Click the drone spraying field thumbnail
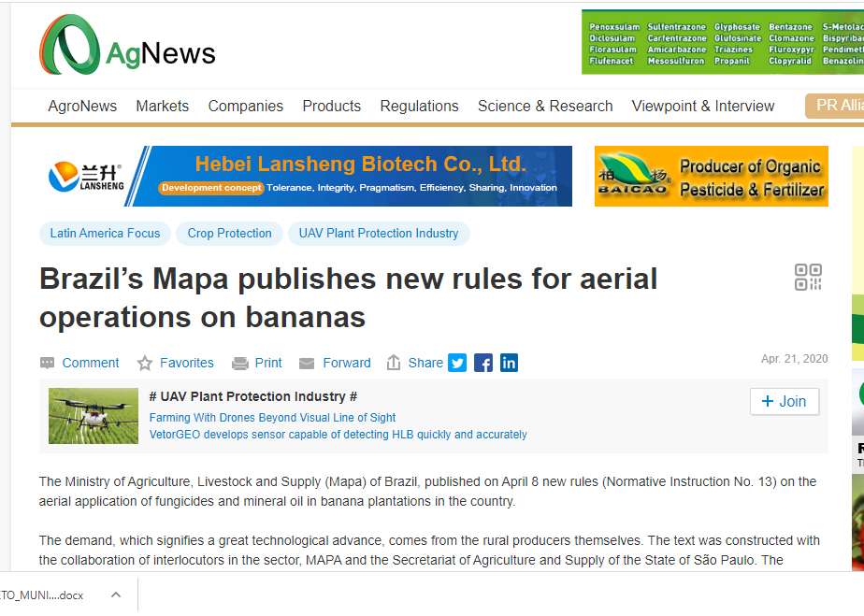The height and width of the screenshot is (616, 864). click(93, 415)
